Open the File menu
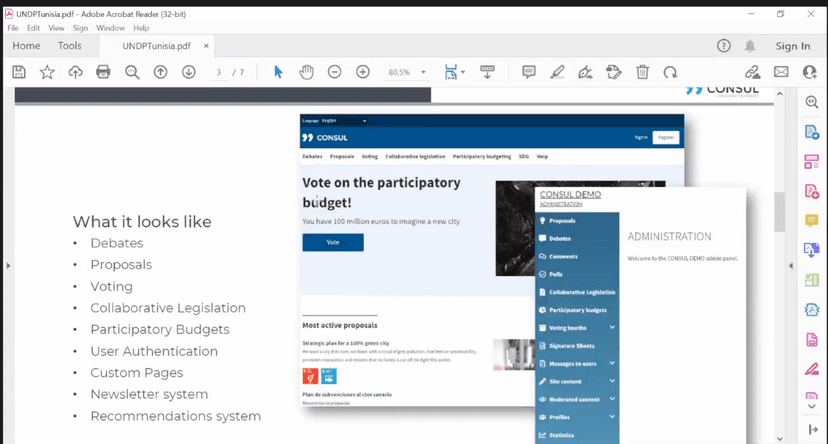The image size is (828, 444). [13, 28]
